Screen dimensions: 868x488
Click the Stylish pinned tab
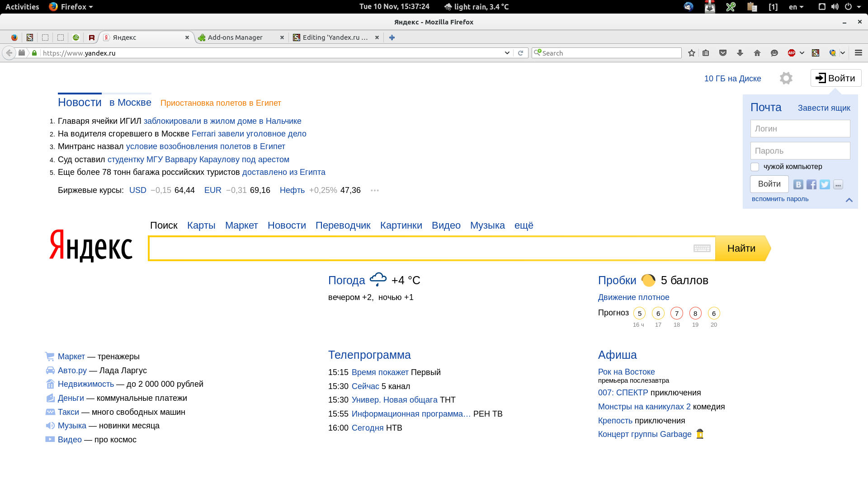30,38
